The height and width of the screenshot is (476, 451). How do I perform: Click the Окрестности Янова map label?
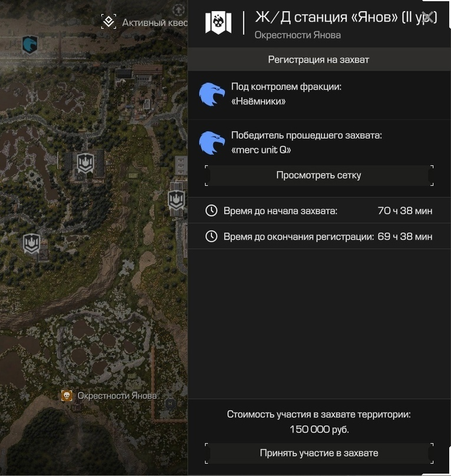click(117, 396)
